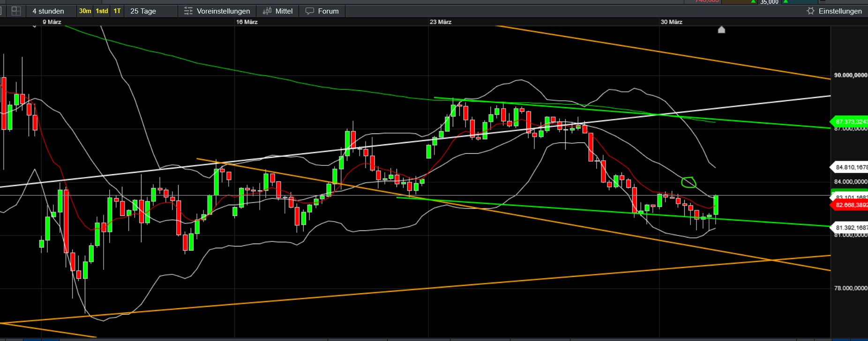Open the Mittel price type menu
The image size is (868, 341).
(x=278, y=11)
